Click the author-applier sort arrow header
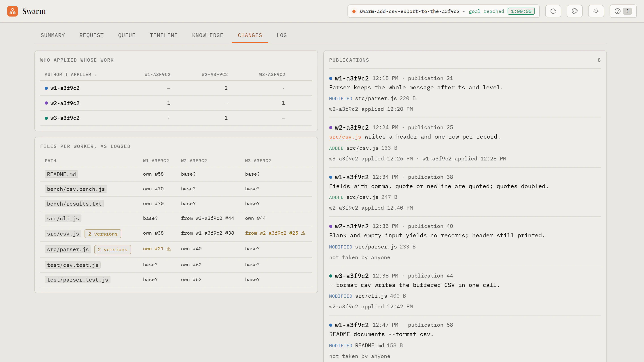Image resolution: width=644 pixels, height=362 pixels. pos(71,74)
